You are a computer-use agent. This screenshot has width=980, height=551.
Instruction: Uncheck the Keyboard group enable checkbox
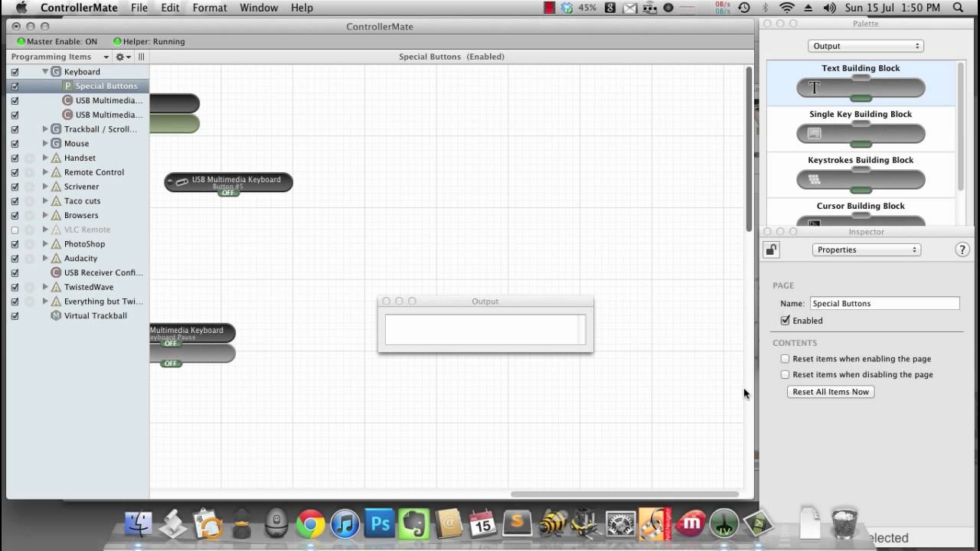tap(15, 71)
